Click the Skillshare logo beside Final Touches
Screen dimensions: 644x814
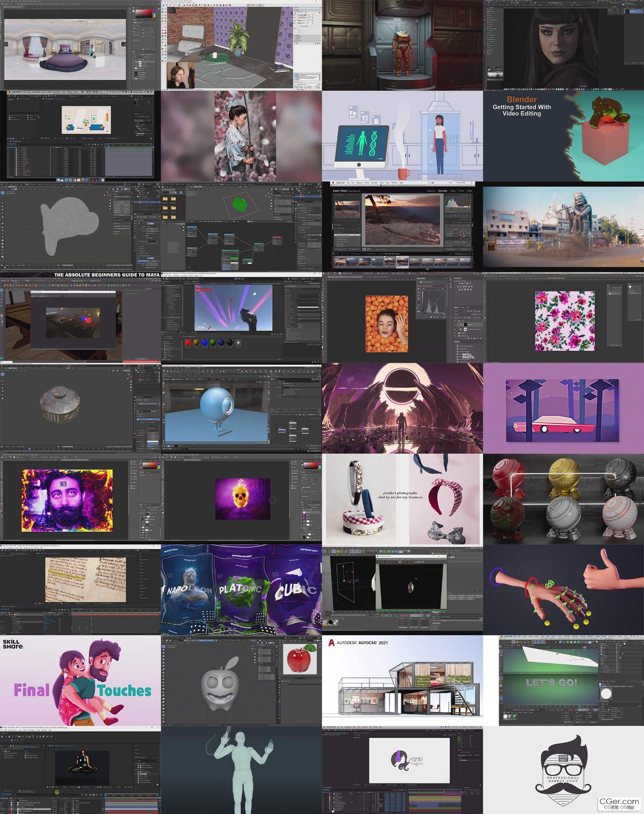coord(13,644)
